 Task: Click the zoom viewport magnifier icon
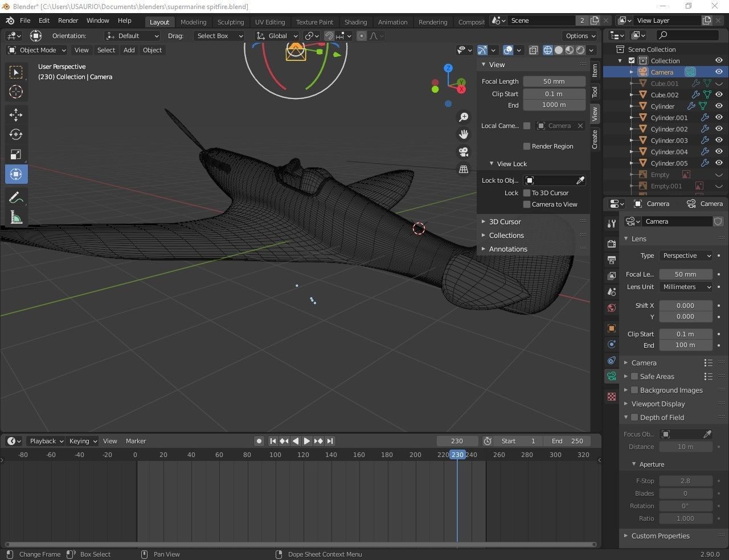464,117
